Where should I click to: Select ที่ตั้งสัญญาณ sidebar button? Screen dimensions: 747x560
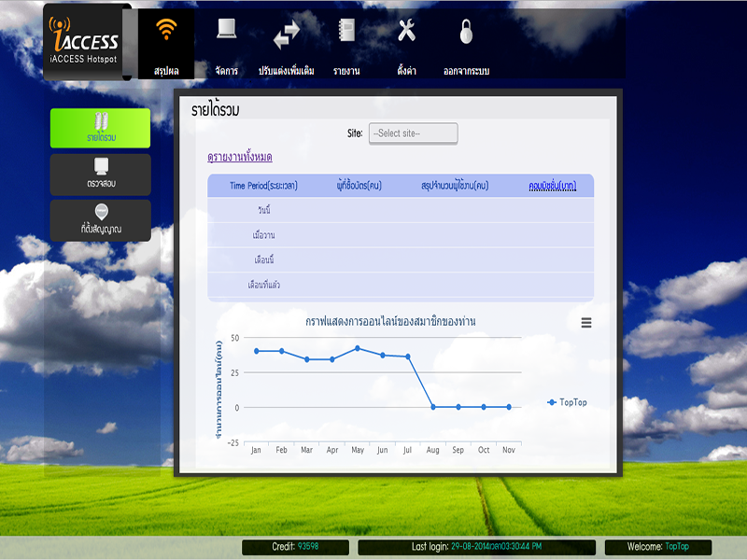101,220
